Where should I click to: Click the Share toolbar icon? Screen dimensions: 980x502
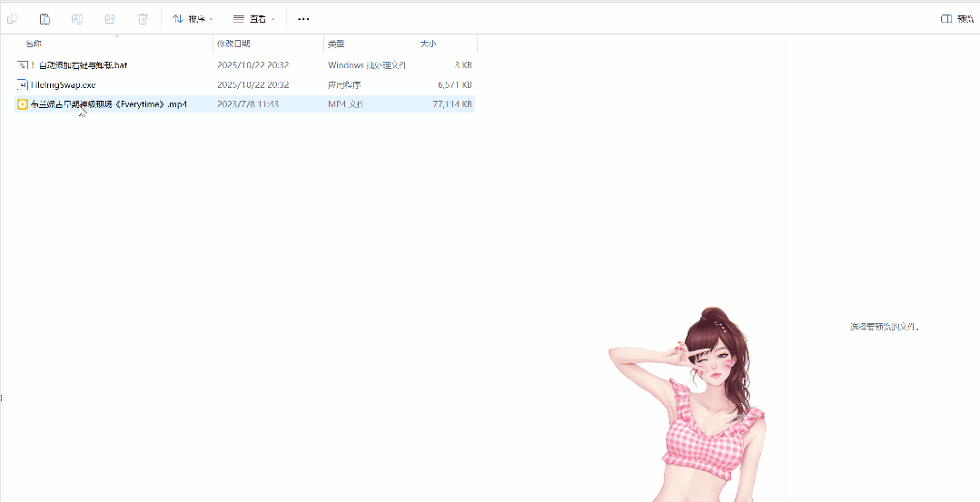[110, 19]
